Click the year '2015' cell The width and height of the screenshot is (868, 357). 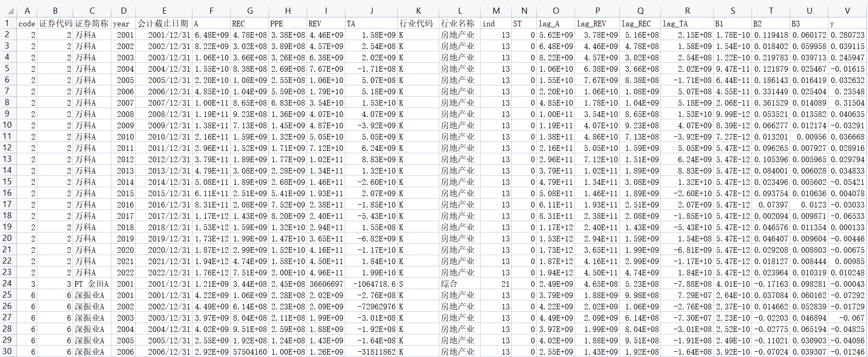[x=124, y=193]
